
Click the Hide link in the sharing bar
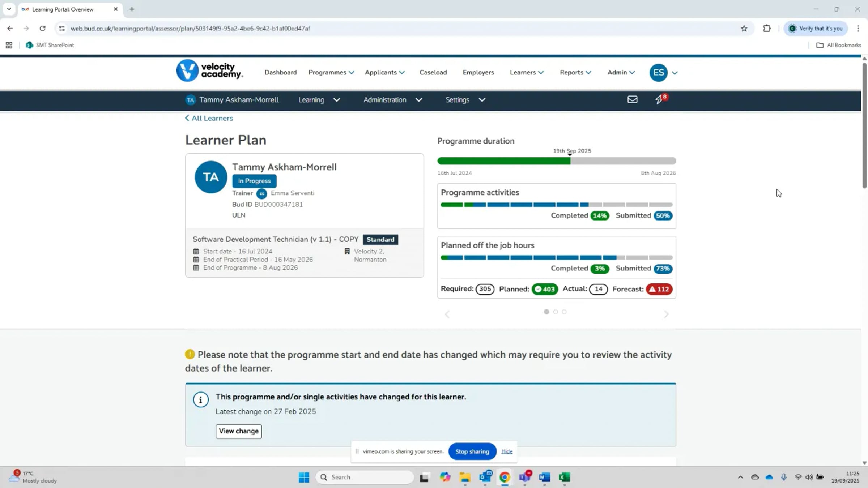(x=507, y=451)
